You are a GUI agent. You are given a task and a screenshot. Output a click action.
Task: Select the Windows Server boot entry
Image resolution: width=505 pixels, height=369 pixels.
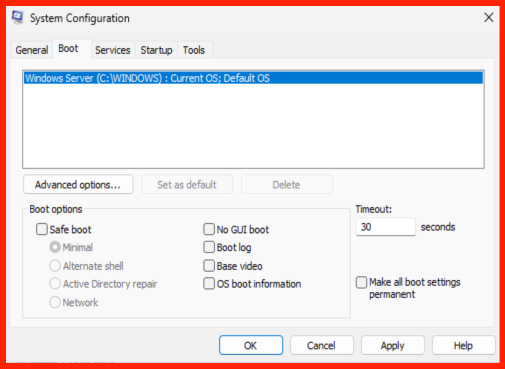pyautogui.click(x=253, y=78)
